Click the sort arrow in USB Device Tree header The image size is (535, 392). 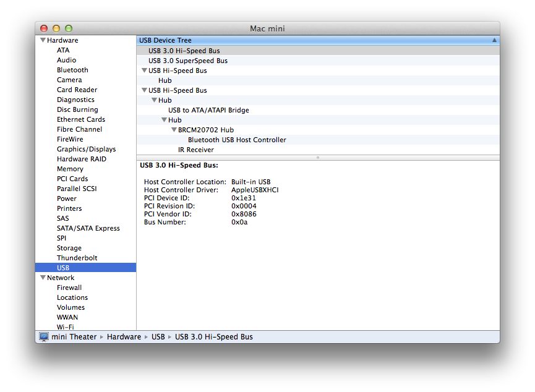tap(494, 40)
